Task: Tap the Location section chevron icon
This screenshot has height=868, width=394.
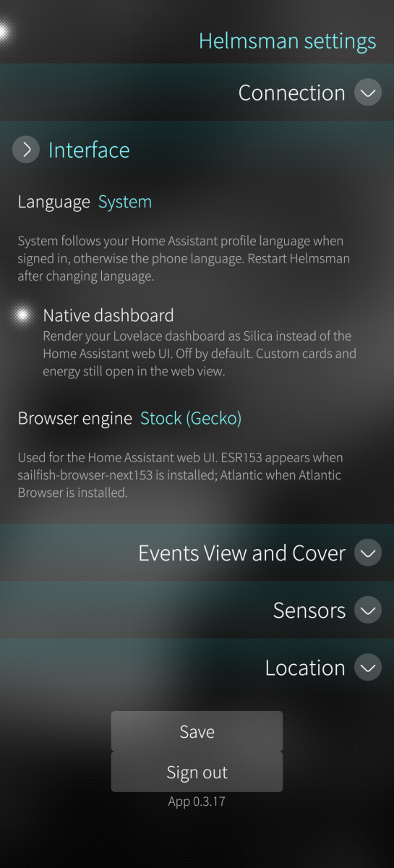Action: coord(368,668)
